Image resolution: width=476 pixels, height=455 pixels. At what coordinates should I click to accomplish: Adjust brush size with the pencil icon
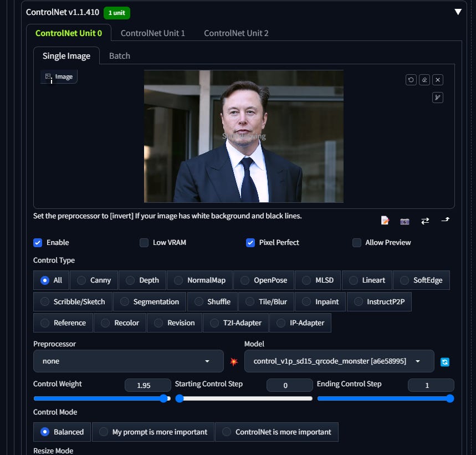[x=437, y=98]
